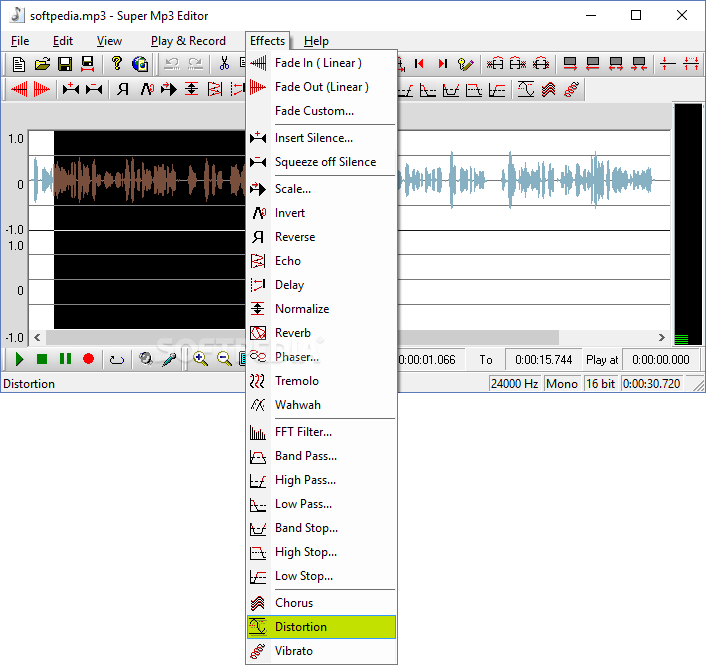Open the View menu
This screenshot has width=706, height=665.
click(x=109, y=41)
